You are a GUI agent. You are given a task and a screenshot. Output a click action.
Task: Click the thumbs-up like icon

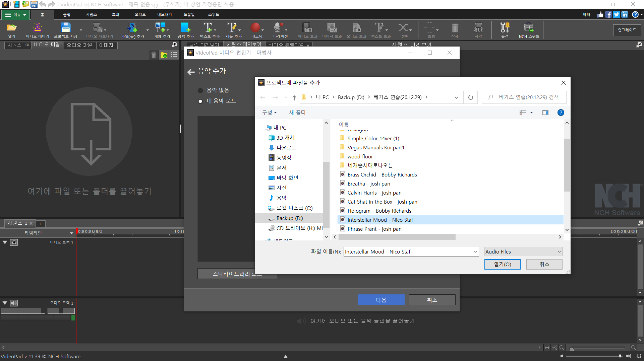(600, 14)
